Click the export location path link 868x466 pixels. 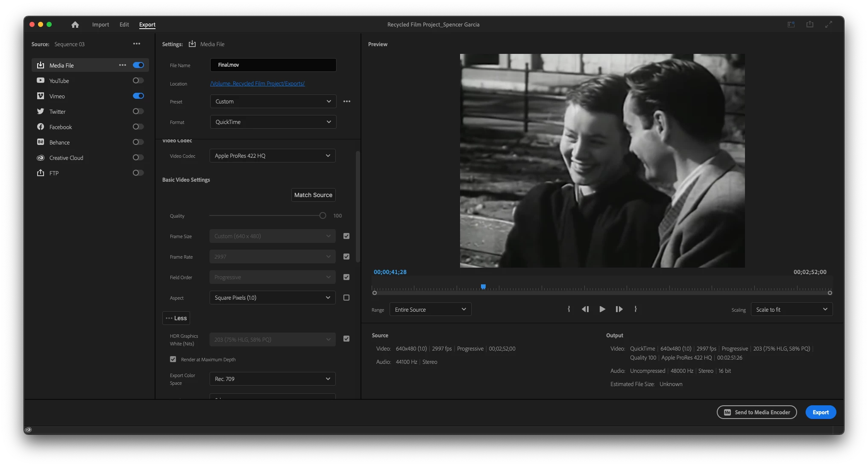[257, 84]
